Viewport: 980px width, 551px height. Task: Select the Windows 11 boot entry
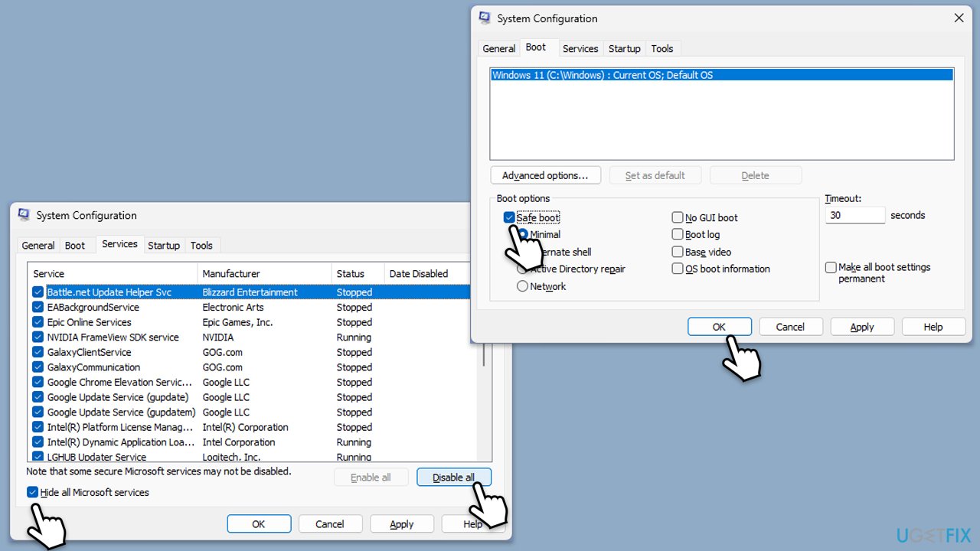pyautogui.click(x=602, y=75)
